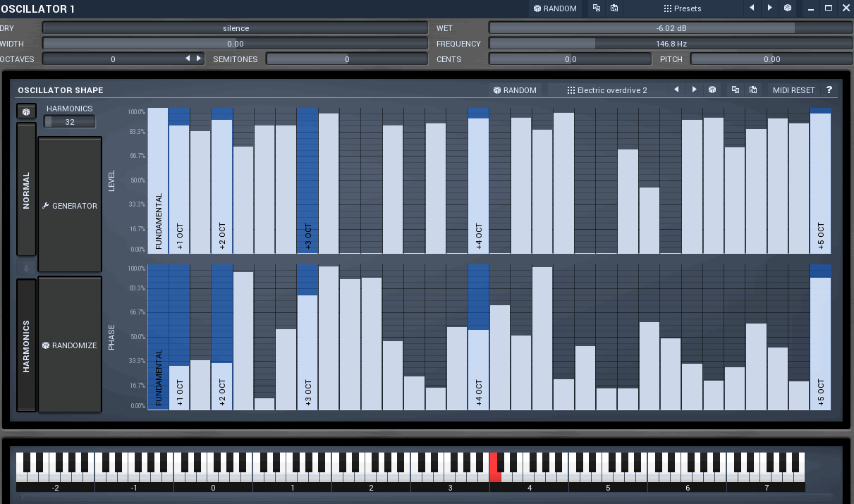Click the WIDTH slider showing 0.00
Screen dimensions: 854x504
coord(236,44)
